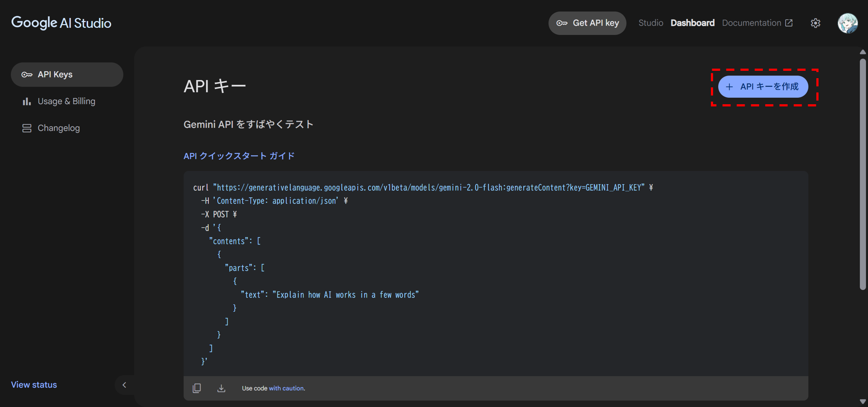
Task: Click the Gemini API をすばやくテスト heading
Action: [249, 125]
